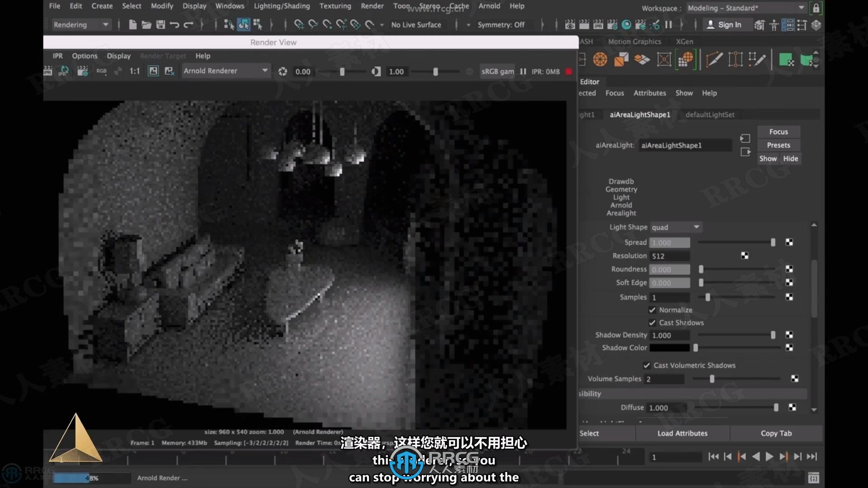
Task: Set real size 1:1 in Render View
Action: click(134, 71)
